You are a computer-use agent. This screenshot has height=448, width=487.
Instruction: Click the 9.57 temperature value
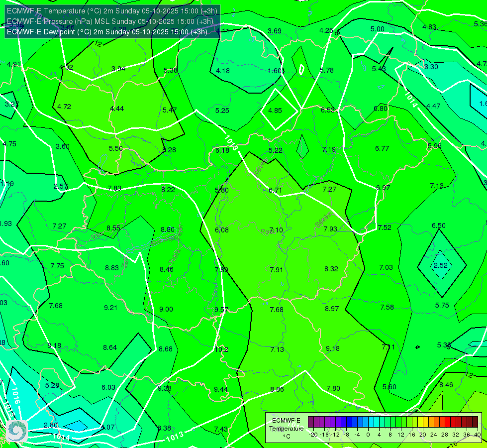pos(221,310)
